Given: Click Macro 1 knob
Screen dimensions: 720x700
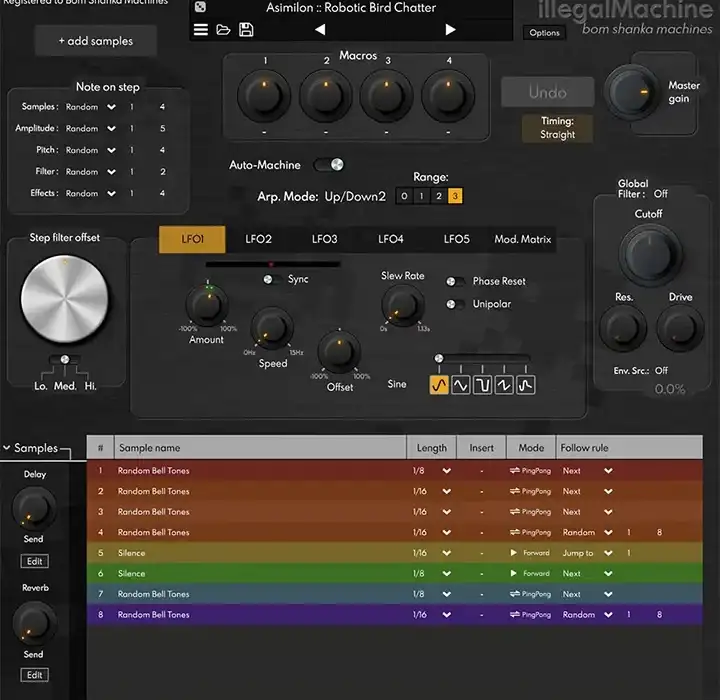Looking at the screenshot, I should pyautogui.click(x=264, y=96).
